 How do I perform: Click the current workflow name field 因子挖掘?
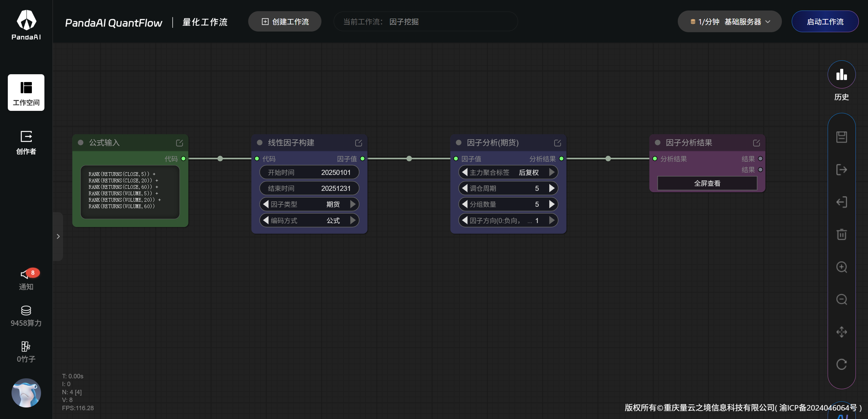tap(426, 22)
